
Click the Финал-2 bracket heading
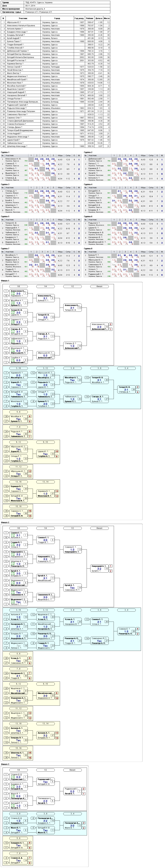pos(5,522)
